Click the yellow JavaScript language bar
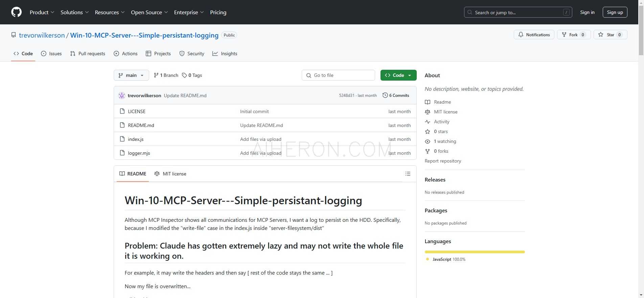644x298 pixels. [x=475, y=252]
